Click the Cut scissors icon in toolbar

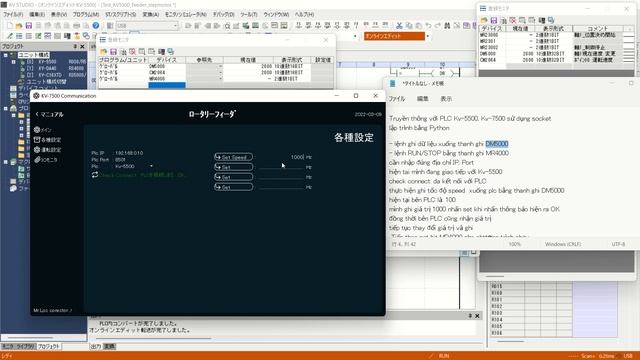coord(399,26)
